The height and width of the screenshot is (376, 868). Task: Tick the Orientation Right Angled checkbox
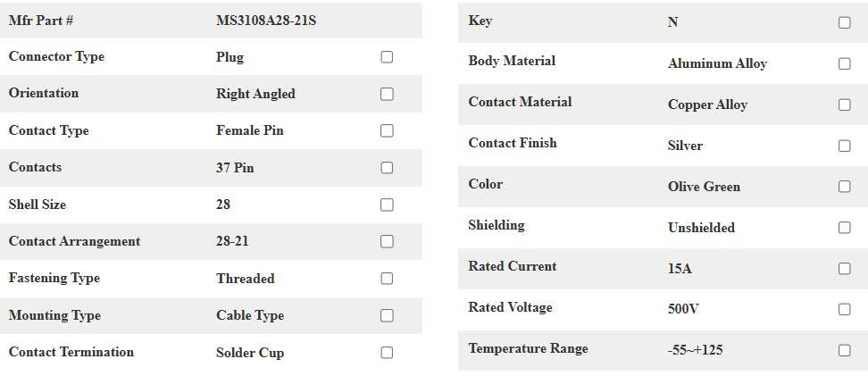pyautogui.click(x=387, y=94)
